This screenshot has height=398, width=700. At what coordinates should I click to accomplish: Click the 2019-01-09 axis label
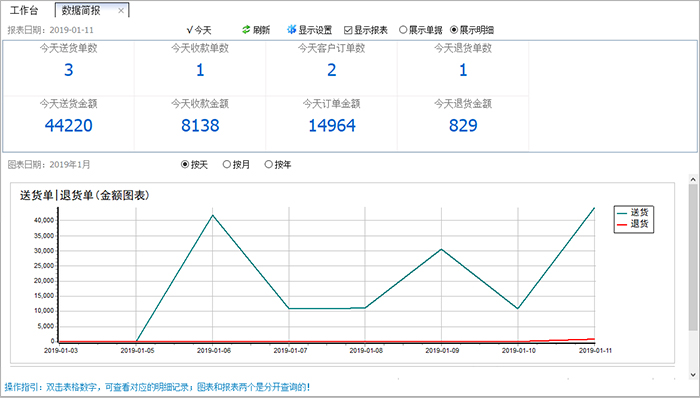coord(442,351)
